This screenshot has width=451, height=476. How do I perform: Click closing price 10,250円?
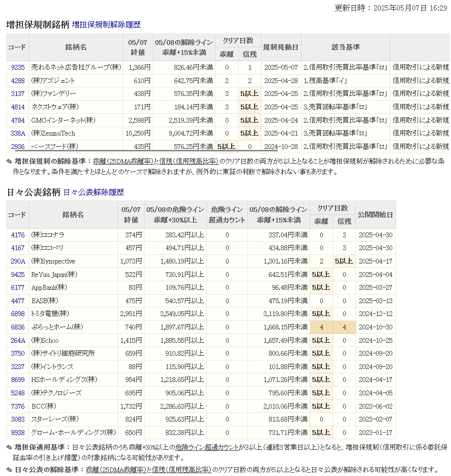tap(138, 133)
